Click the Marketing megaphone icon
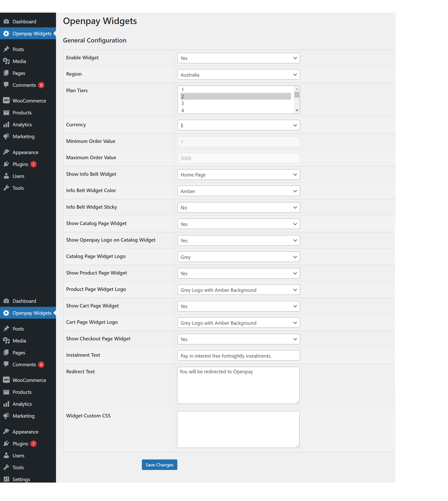The width and height of the screenshot is (448, 501). [6, 137]
